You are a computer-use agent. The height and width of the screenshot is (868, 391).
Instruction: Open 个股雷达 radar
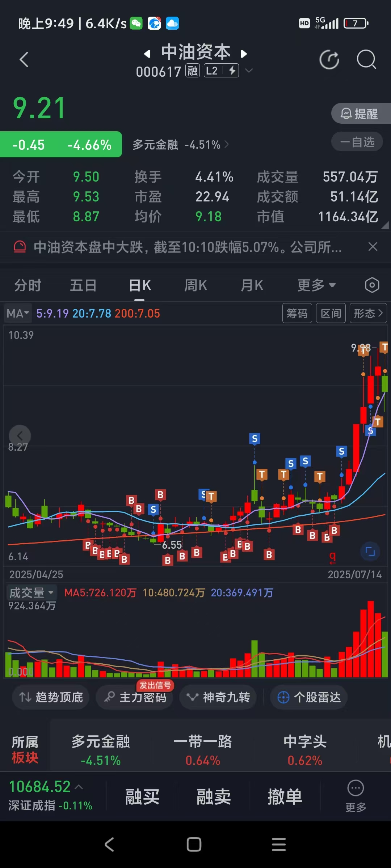[x=309, y=697]
